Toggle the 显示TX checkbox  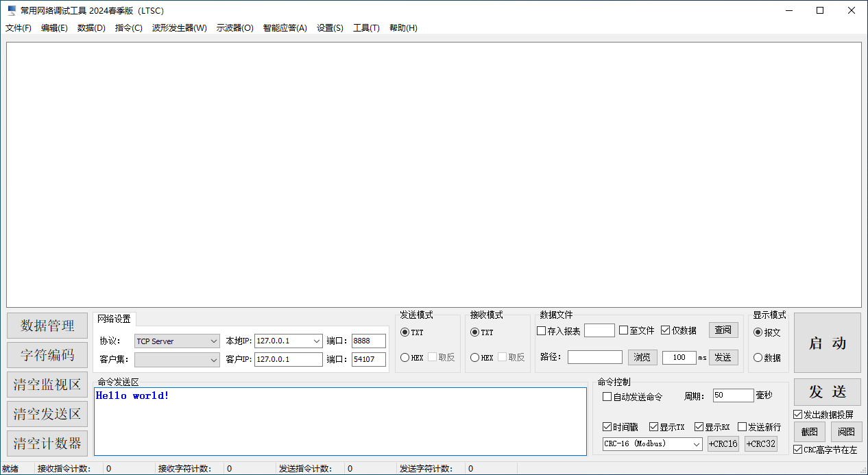[x=653, y=426]
